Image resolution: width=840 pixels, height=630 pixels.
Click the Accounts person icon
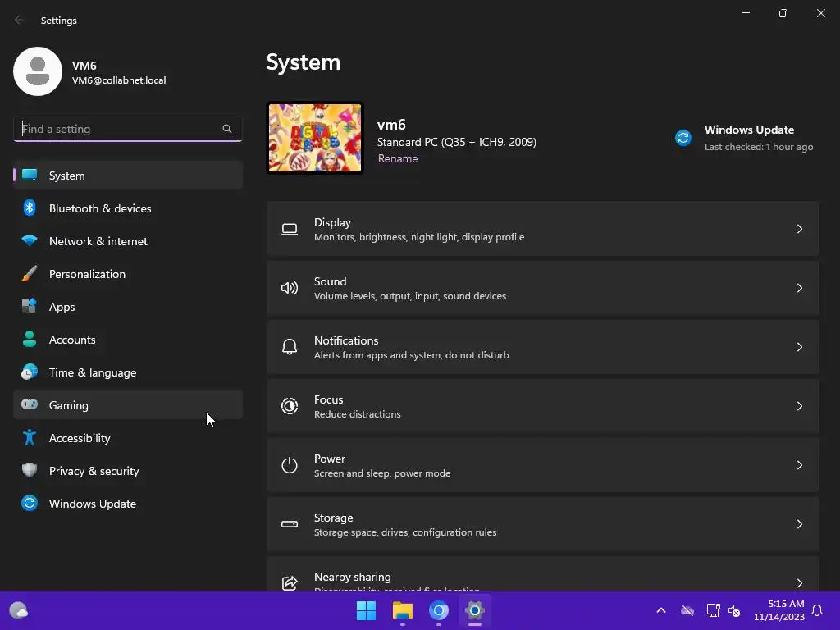pos(30,339)
